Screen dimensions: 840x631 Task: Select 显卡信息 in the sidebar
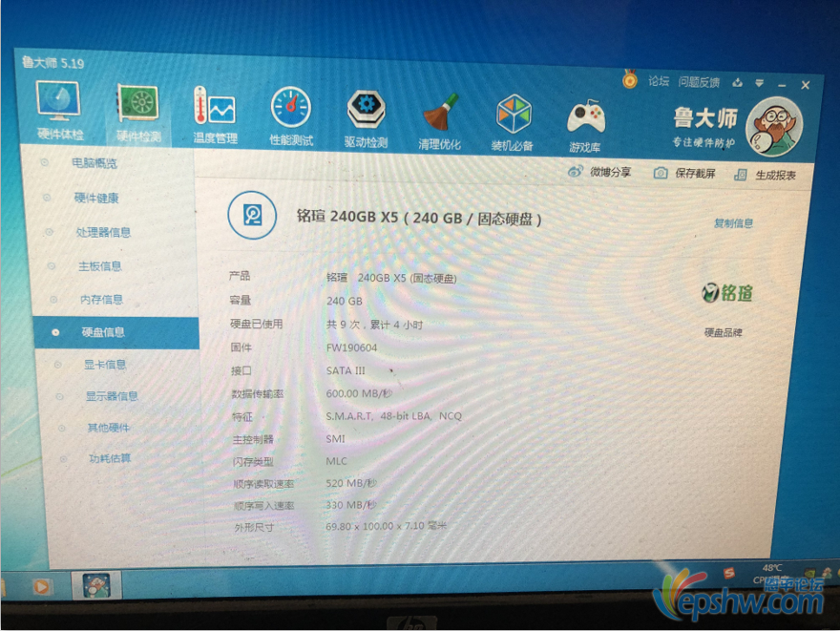(105, 365)
